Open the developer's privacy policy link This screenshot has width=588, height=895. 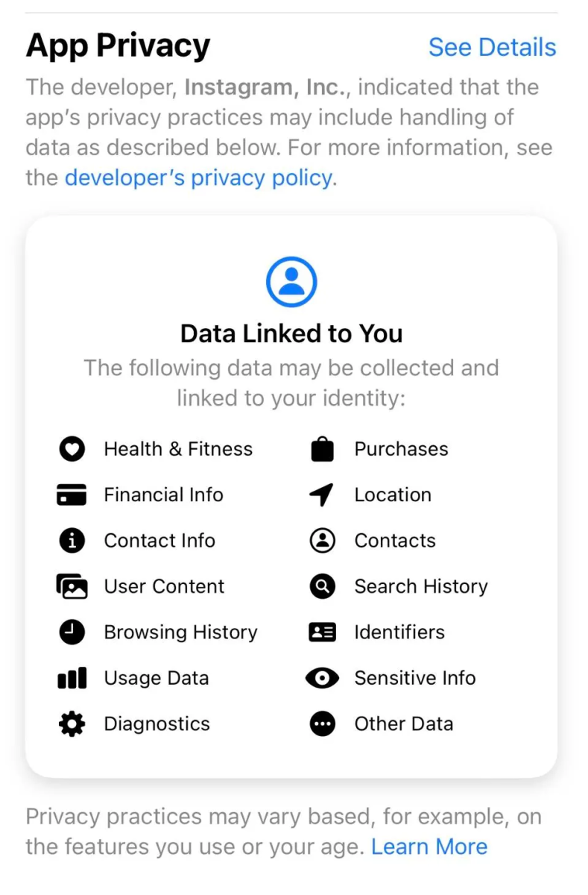(x=198, y=178)
